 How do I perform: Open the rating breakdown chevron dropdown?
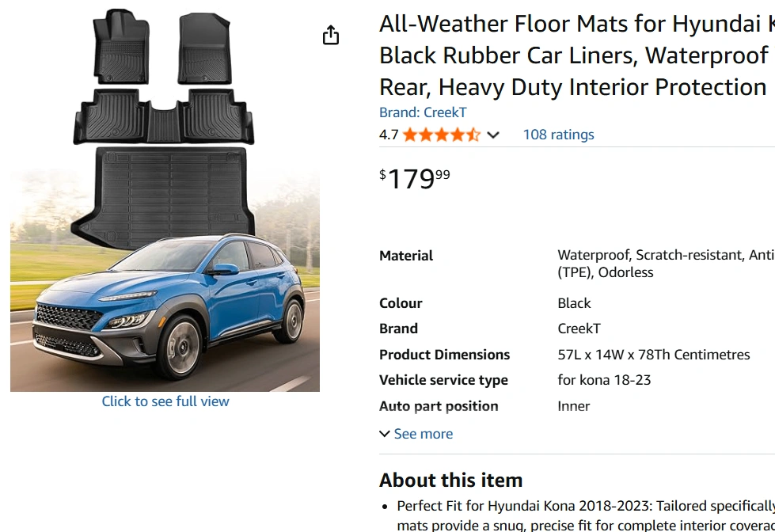[493, 135]
